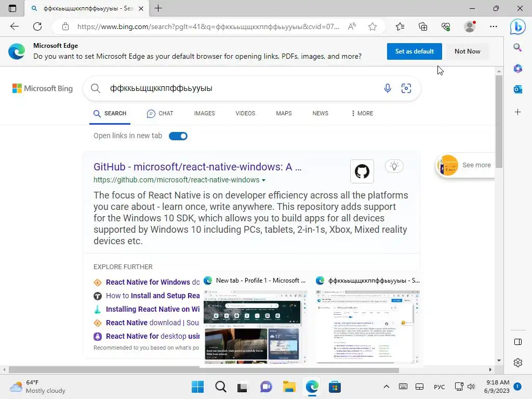Image resolution: width=532 pixels, height=399 pixels.
Task: Activate Read aloud icon in address bar
Action: [352, 26]
